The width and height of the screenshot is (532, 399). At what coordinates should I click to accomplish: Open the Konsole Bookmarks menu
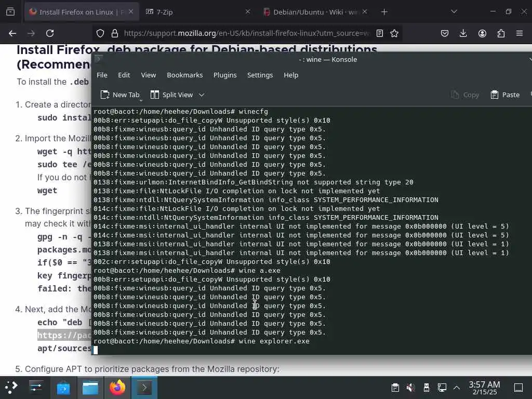pos(184,75)
